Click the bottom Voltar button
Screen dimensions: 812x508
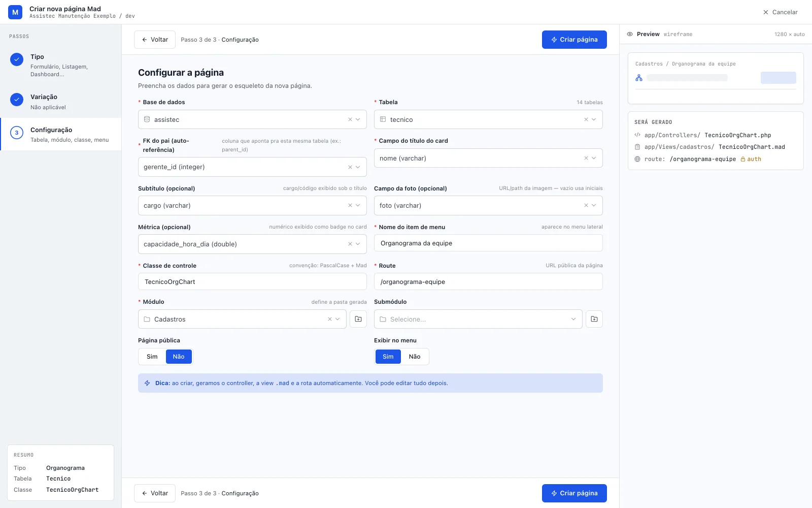[x=155, y=493]
